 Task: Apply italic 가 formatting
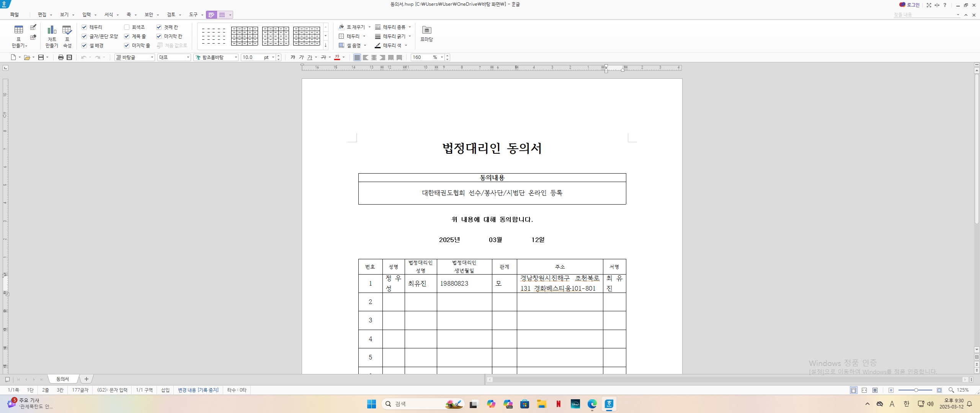(301, 57)
